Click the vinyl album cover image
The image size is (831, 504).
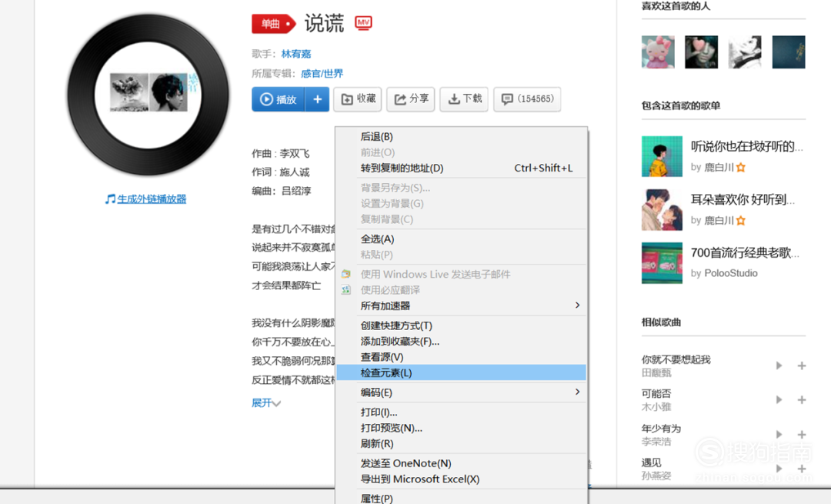coord(149,95)
